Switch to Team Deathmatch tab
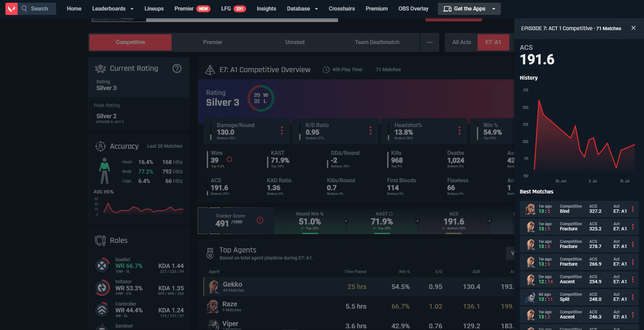This screenshot has width=644, height=330. (377, 42)
